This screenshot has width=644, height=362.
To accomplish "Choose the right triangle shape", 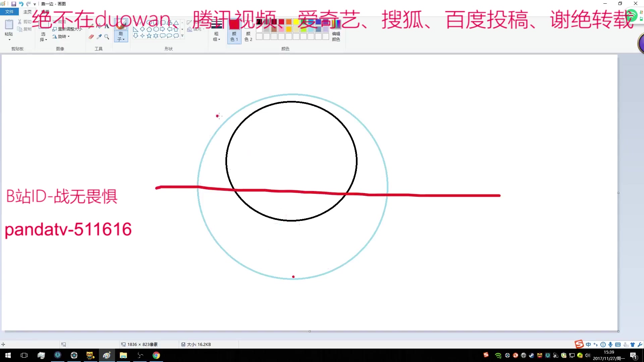I will point(136,29).
